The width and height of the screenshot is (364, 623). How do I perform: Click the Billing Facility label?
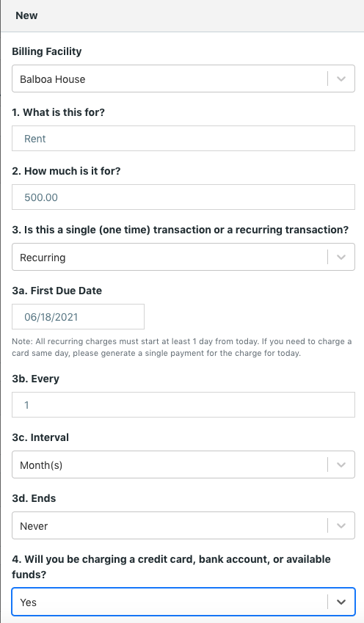coord(47,51)
